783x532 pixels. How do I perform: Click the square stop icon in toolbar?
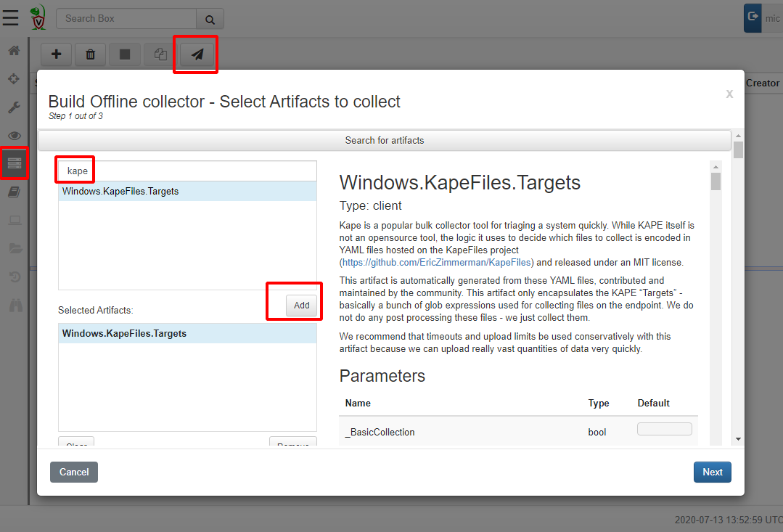tap(124, 54)
